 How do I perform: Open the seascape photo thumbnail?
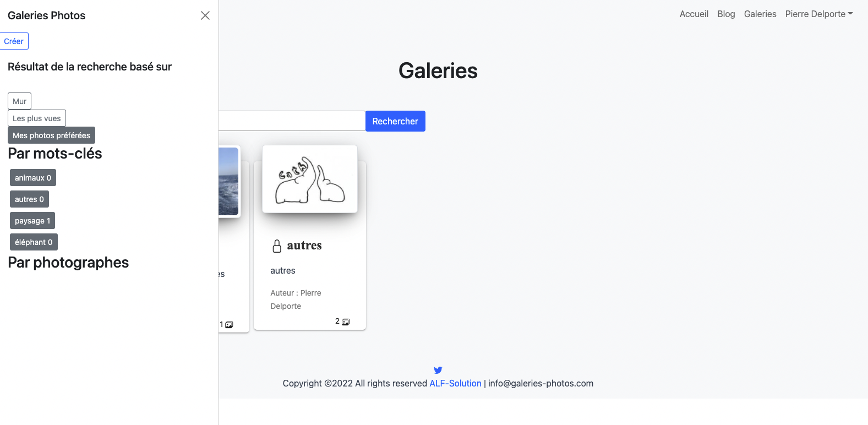pyautogui.click(x=229, y=181)
